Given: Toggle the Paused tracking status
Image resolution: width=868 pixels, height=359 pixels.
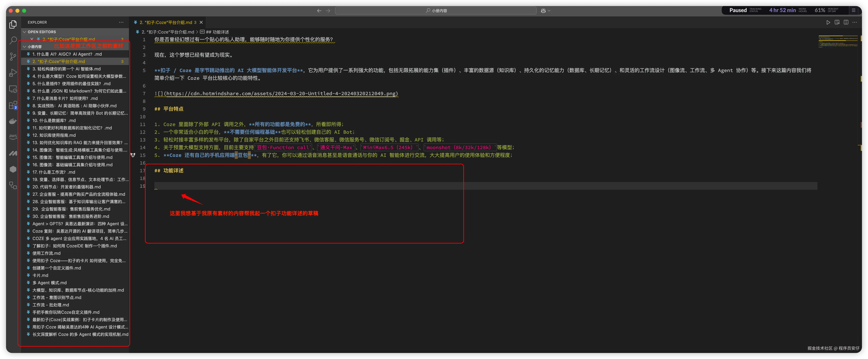Looking at the screenshot, I should [738, 10].
